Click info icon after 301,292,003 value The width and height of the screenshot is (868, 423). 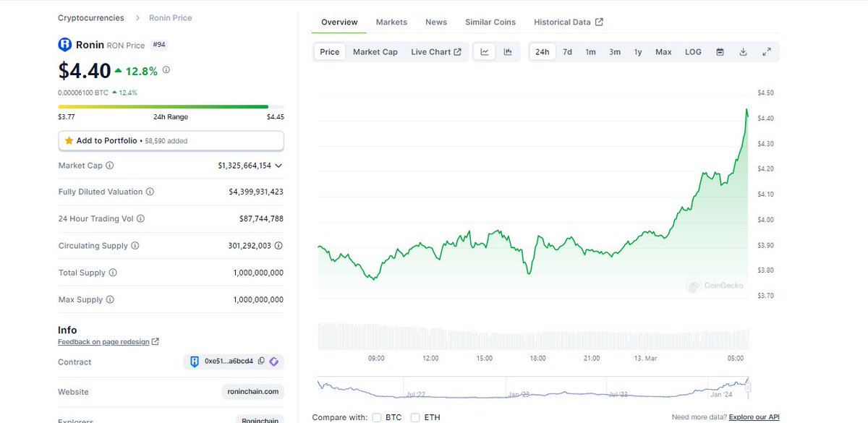[278, 246]
